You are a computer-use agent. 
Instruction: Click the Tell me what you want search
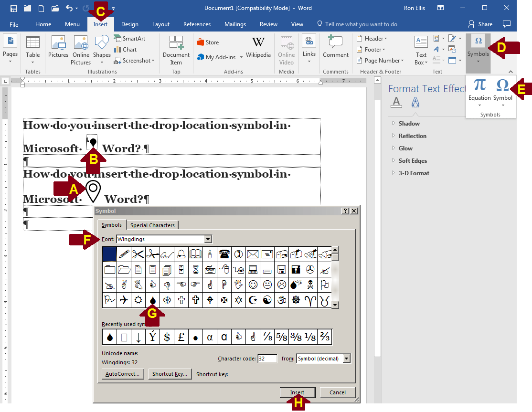(357, 24)
